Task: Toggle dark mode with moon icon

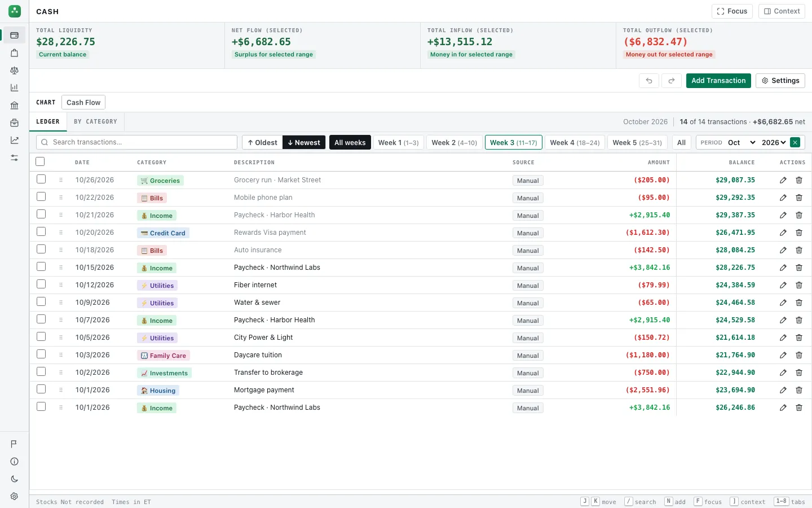Action: pos(15,479)
